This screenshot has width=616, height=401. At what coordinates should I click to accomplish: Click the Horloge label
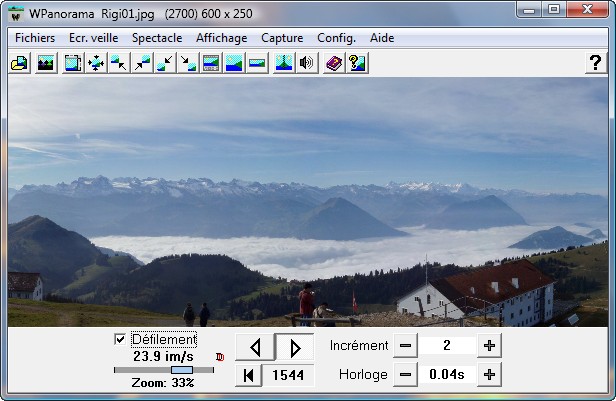(x=363, y=375)
